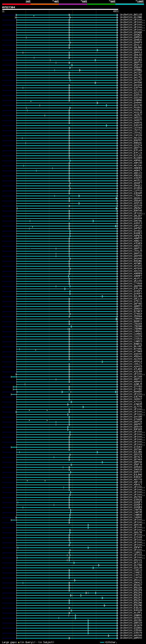Screen dimensions: 146x644
Task: Click the AV527304 query name
Action: 8,8
